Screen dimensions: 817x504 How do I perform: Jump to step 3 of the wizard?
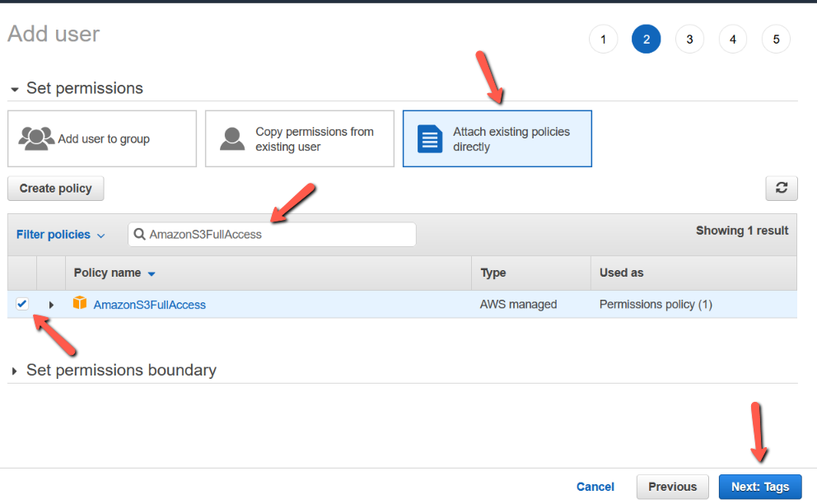(689, 39)
